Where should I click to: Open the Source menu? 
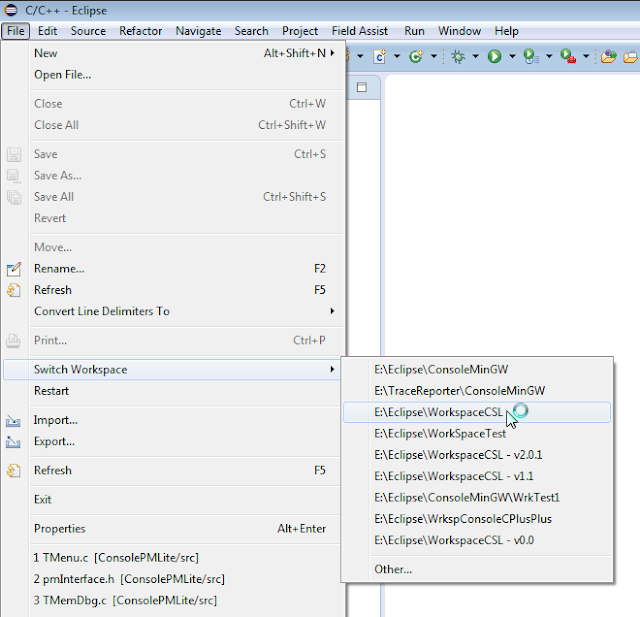pos(88,31)
